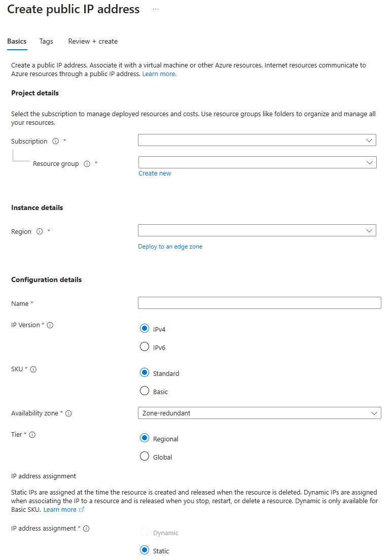Image resolution: width=392 pixels, height=560 pixels.
Task: Open the Subscription dropdown
Action: pyautogui.click(x=257, y=140)
